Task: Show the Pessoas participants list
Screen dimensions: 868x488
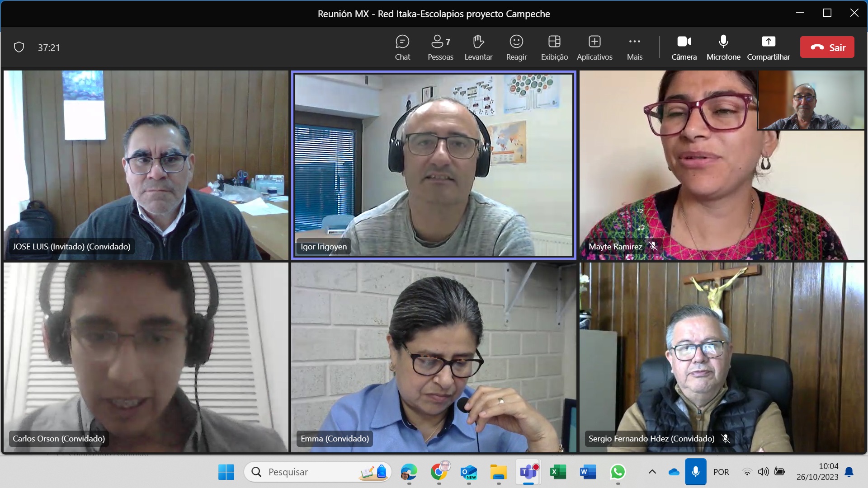Action: (440, 47)
